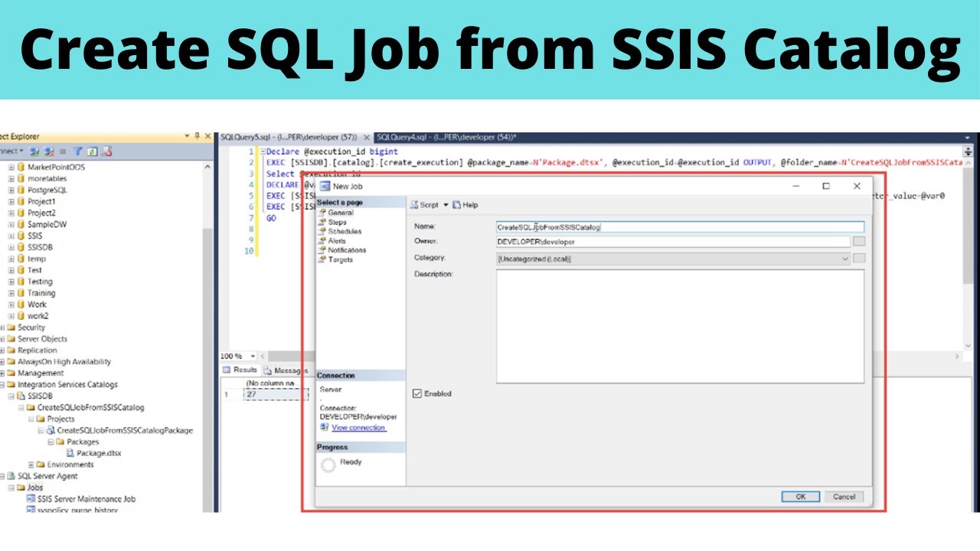980x551 pixels.
Task: Close the Object Explorer panel
Action: (207, 136)
